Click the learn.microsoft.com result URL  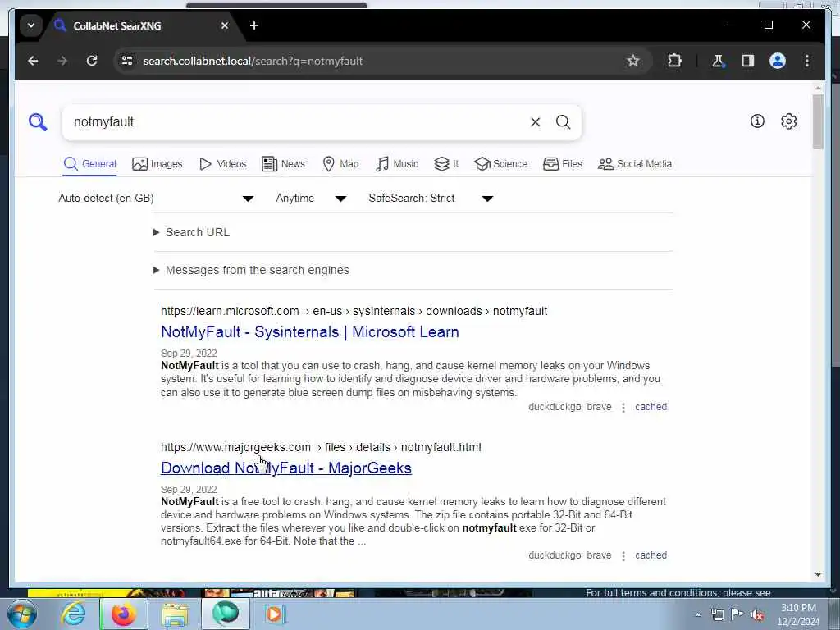pos(354,311)
